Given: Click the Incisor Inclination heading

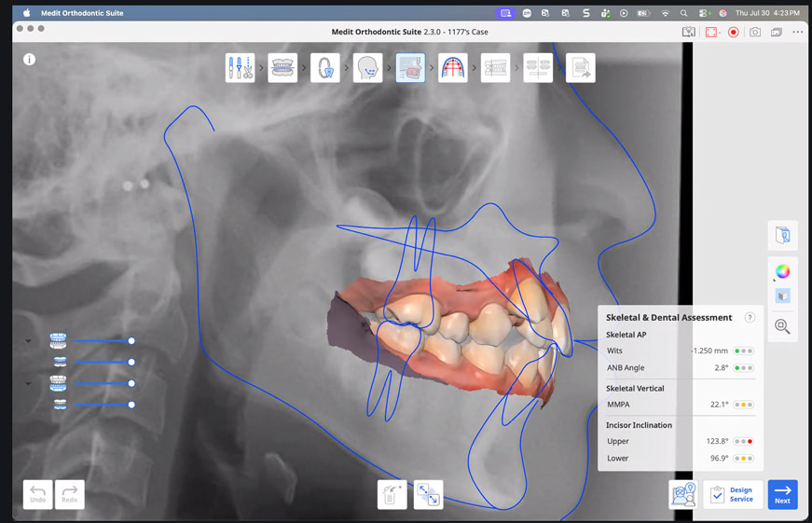Looking at the screenshot, I should [639, 425].
